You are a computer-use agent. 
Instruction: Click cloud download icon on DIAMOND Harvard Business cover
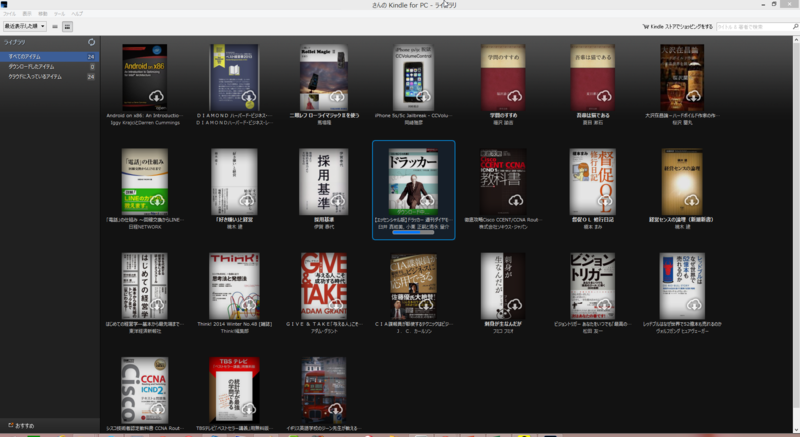click(248, 96)
